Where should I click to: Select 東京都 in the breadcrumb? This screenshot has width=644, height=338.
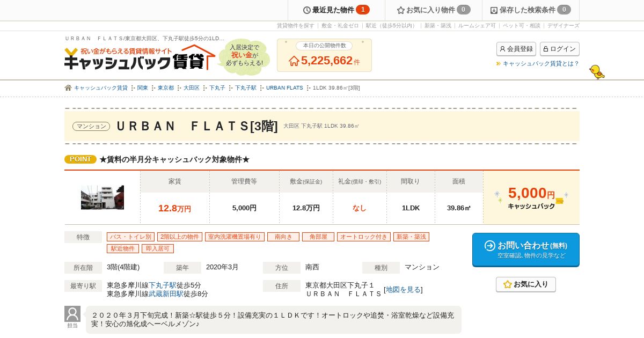[166, 88]
